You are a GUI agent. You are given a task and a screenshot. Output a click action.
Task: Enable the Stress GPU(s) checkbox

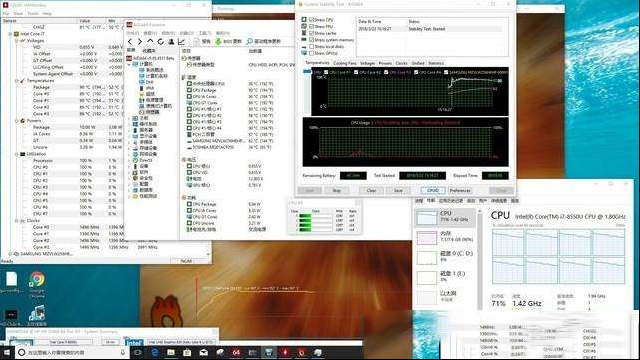311,53
